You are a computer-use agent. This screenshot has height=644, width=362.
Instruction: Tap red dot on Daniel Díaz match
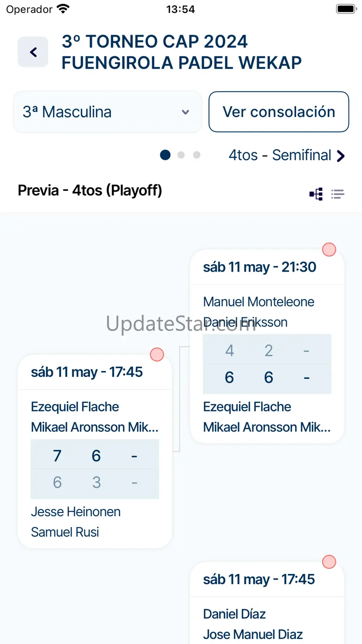pos(329,562)
